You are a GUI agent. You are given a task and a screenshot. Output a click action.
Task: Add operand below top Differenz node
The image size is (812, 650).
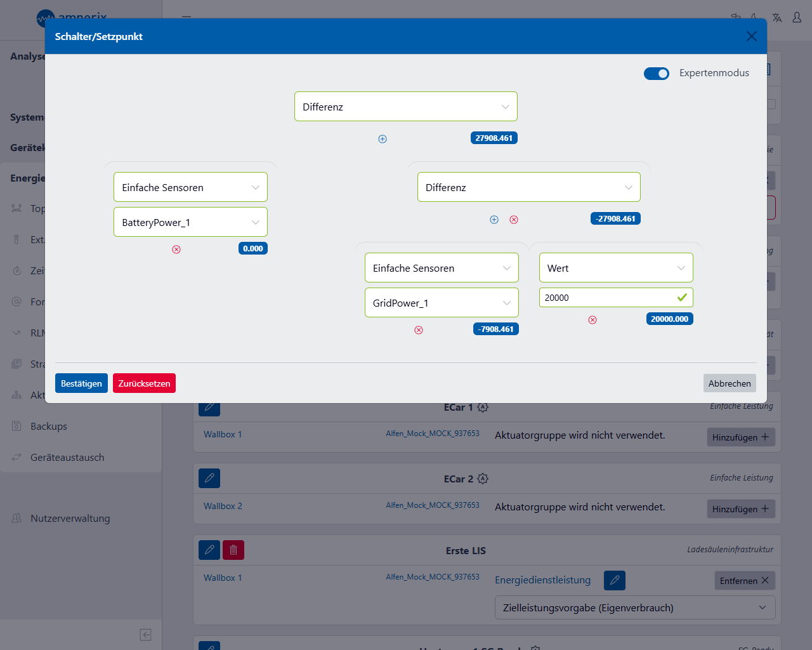[x=383, y=139]
